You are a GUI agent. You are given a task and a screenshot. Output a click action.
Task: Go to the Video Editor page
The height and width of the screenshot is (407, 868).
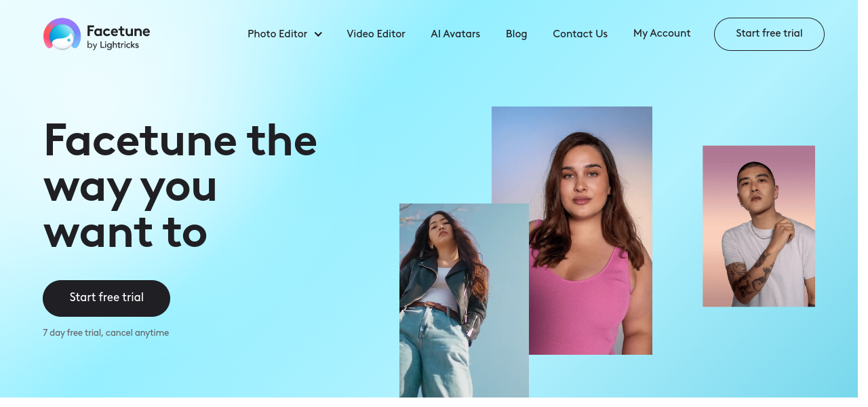tap(376, 33)
